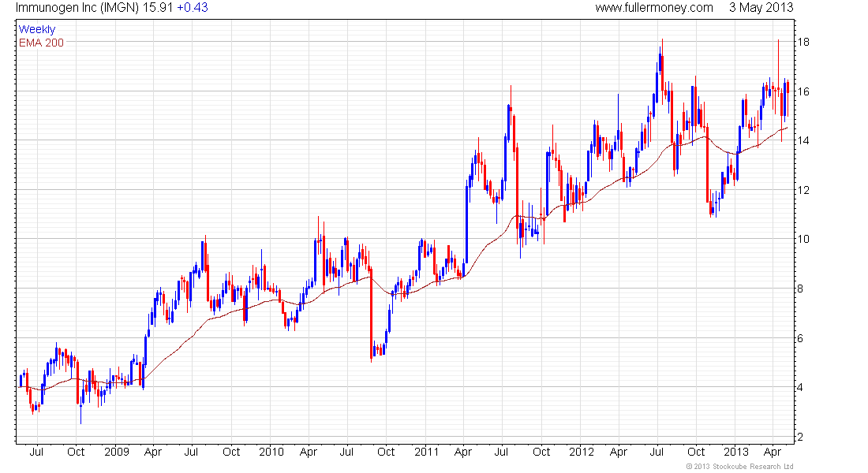
Task: Click the 2012 year marker on time axis
Action: coord(582,452)
